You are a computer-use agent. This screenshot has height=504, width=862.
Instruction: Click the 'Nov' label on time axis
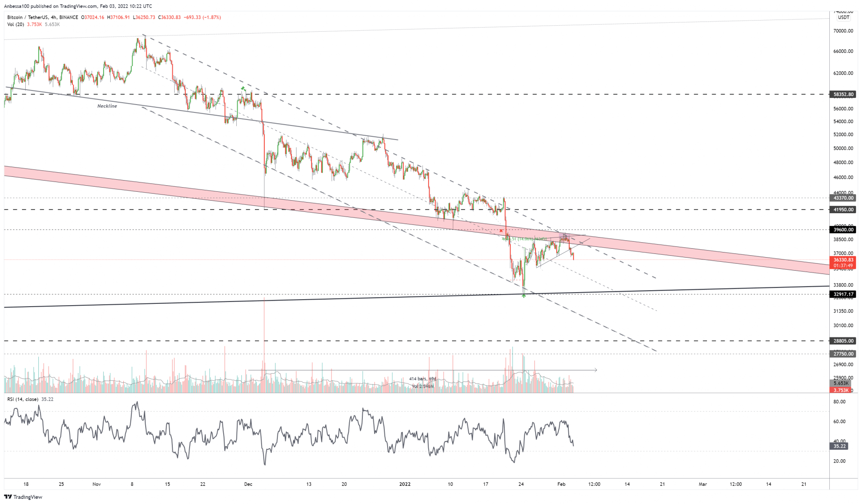tap(97, 484)
